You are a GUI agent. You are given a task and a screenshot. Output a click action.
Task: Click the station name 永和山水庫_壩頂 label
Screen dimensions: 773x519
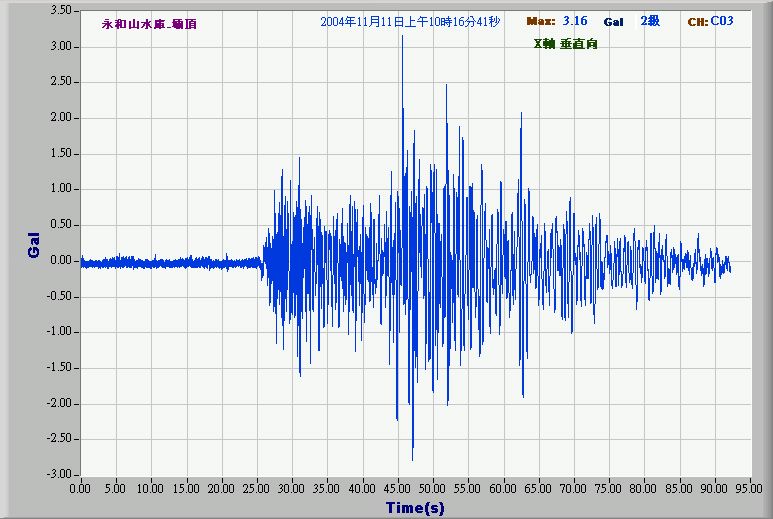click(x=149, y=24)
